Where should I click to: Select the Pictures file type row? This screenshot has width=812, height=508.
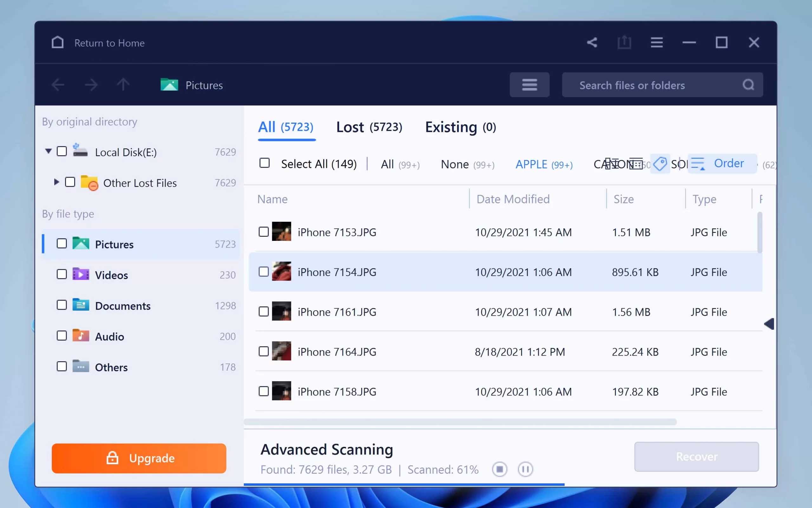click(x=141, y=244)
